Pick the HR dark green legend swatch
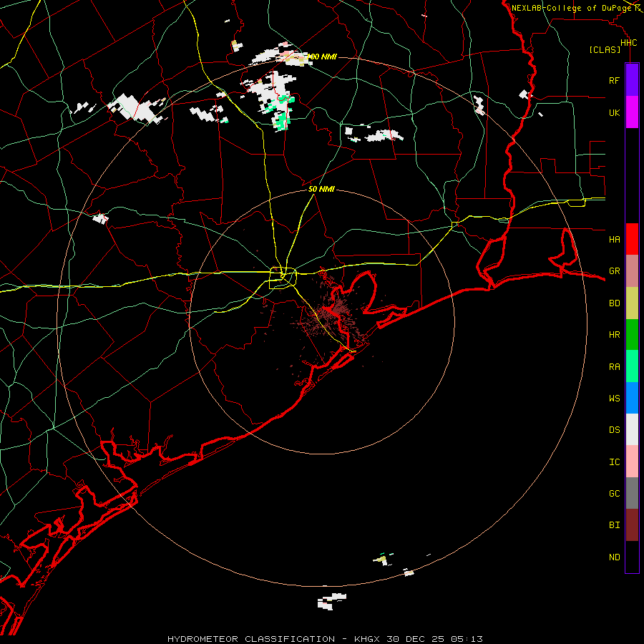644x644 pixels. tap(632, 335)
